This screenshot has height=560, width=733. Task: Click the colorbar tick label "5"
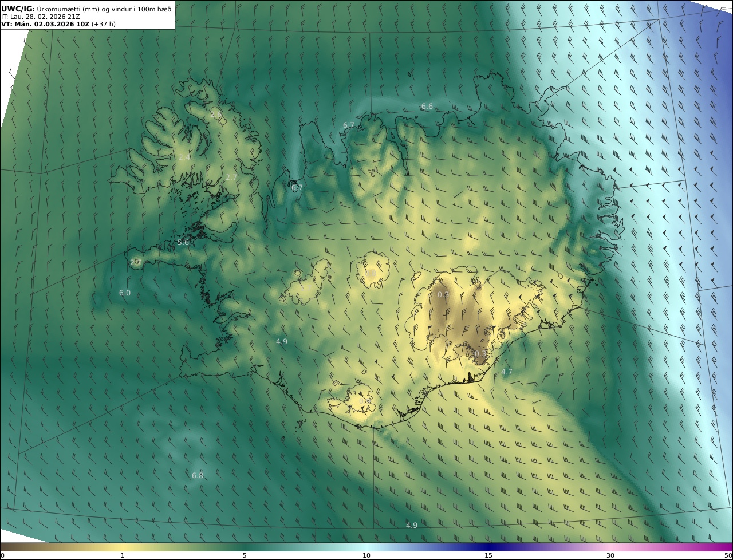[x=245, y=556]
